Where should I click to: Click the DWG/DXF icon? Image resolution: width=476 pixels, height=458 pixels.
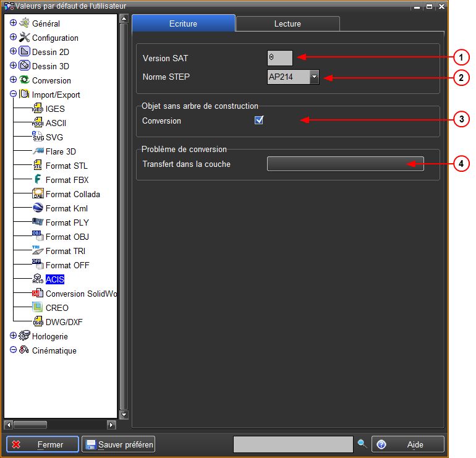pos(37,322)
